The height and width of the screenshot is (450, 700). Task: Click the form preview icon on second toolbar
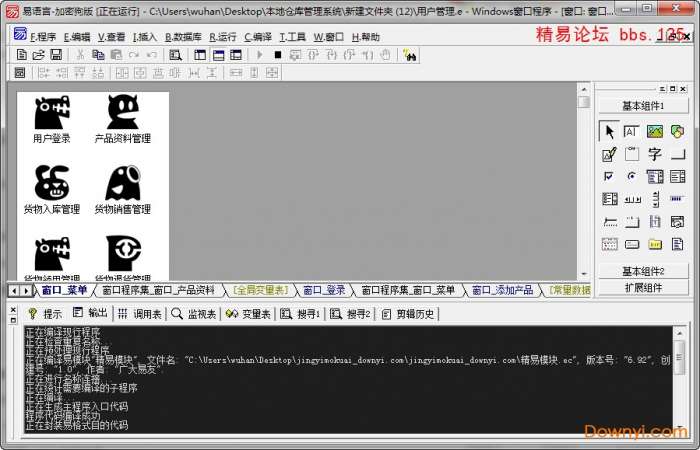(x=20, y=72)
